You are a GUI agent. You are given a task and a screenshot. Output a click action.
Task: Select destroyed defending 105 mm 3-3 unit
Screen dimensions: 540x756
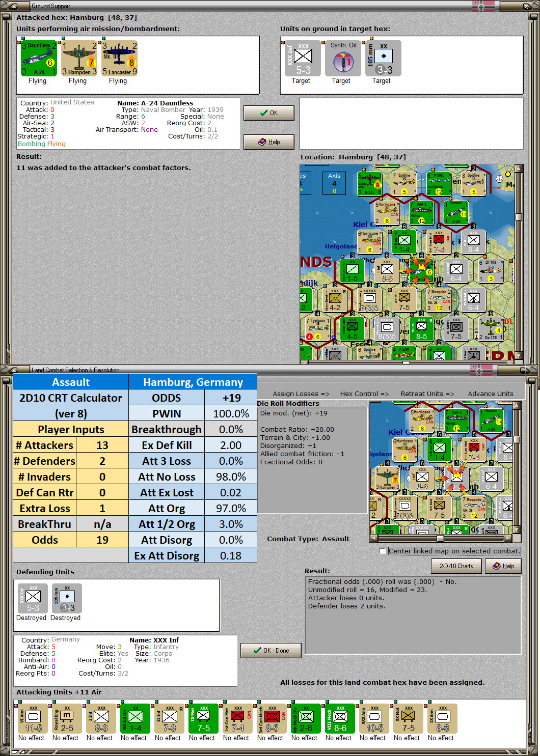click(67, 599)
